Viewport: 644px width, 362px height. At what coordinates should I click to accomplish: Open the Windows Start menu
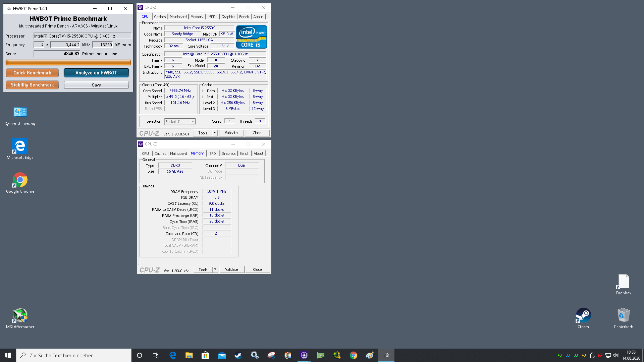[8, 355]
